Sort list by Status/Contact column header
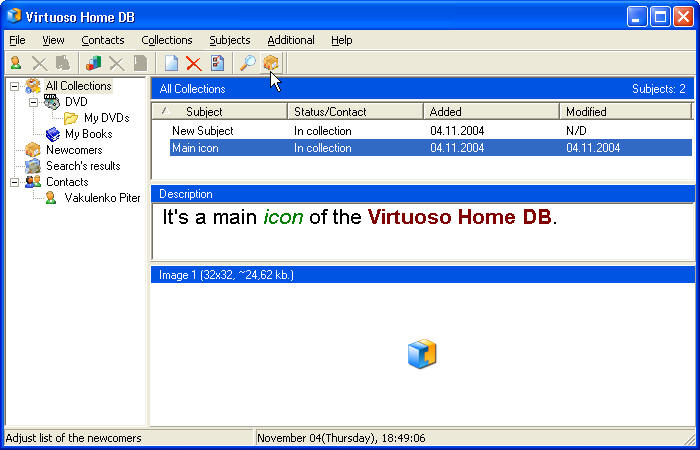Viewport: 700px width, 450px height. (355, 111)
